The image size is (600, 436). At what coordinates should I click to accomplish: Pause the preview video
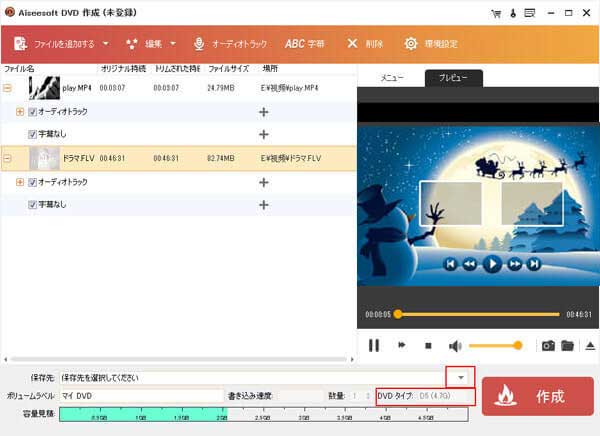374,345
